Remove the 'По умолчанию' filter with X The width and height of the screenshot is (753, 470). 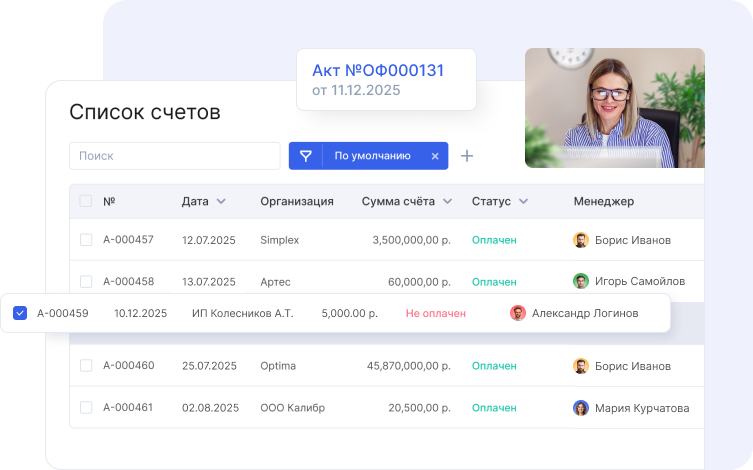click(x=435, y=156)
